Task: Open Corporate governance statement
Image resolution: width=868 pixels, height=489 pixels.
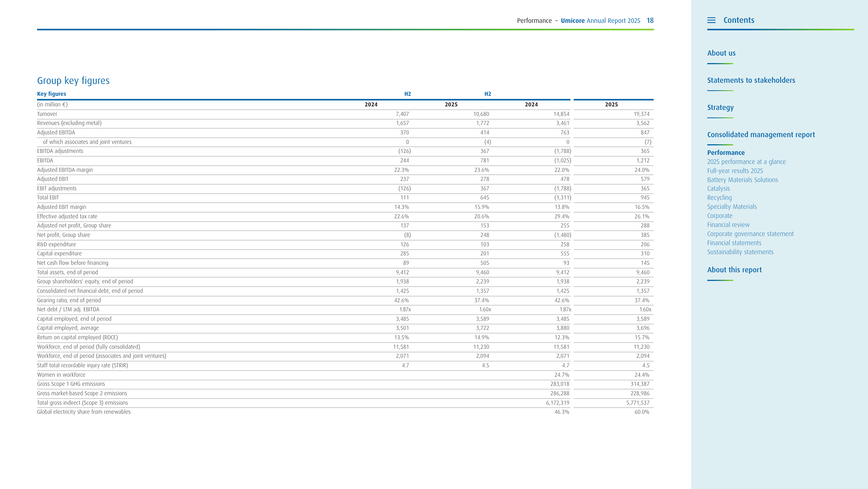Action: pos(750,234)
